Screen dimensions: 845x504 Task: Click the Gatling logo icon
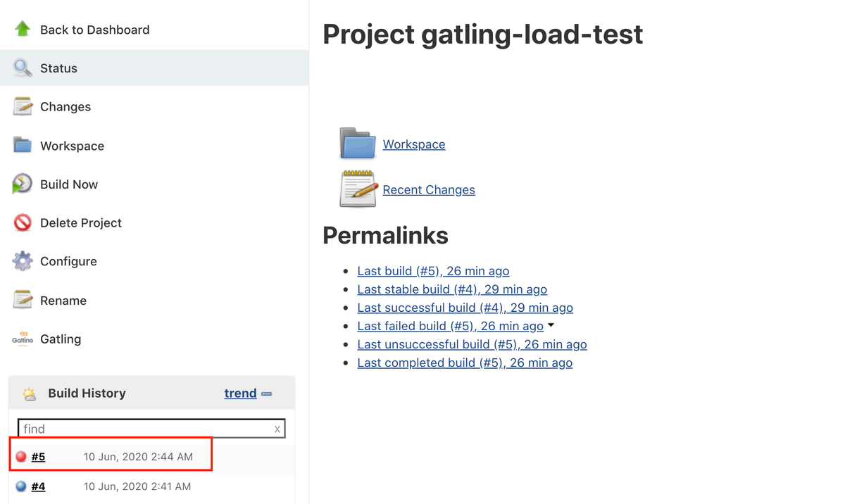(x=23, y=339)
